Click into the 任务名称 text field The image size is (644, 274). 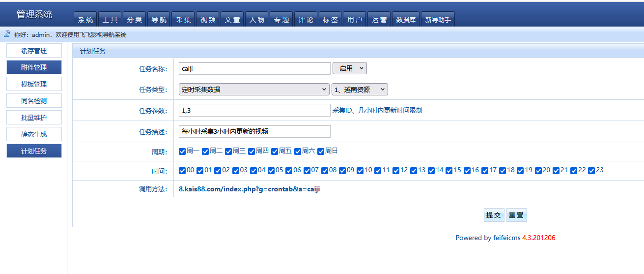[254, 68]
